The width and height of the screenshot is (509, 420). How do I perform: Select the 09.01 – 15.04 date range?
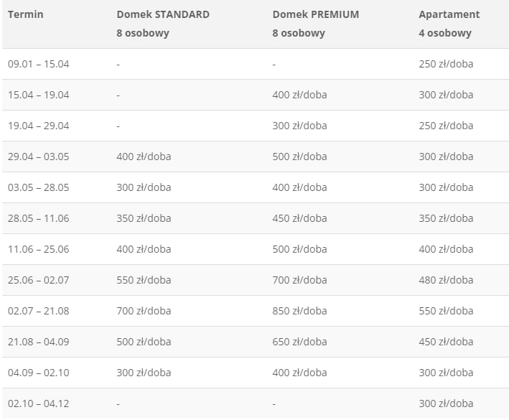point(39,64)
